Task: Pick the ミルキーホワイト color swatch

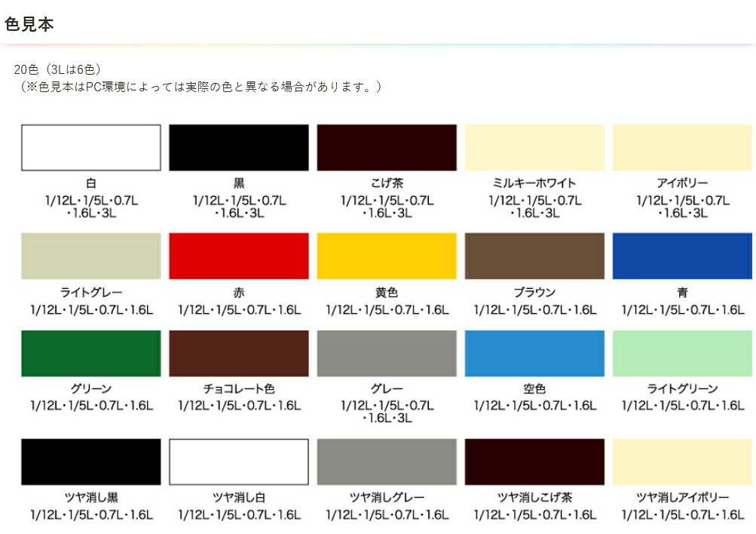Action: [534, 148]
